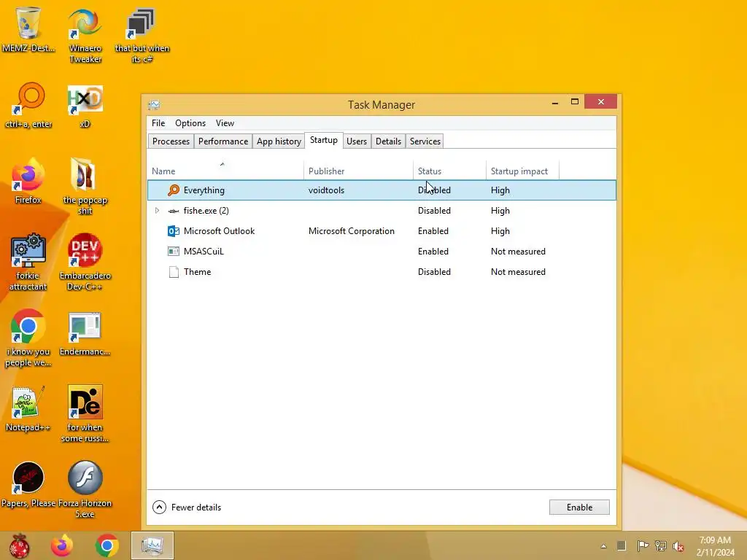Switch to the Performance tab
This screenshot has height=560, width=747.
coord(223,141)
